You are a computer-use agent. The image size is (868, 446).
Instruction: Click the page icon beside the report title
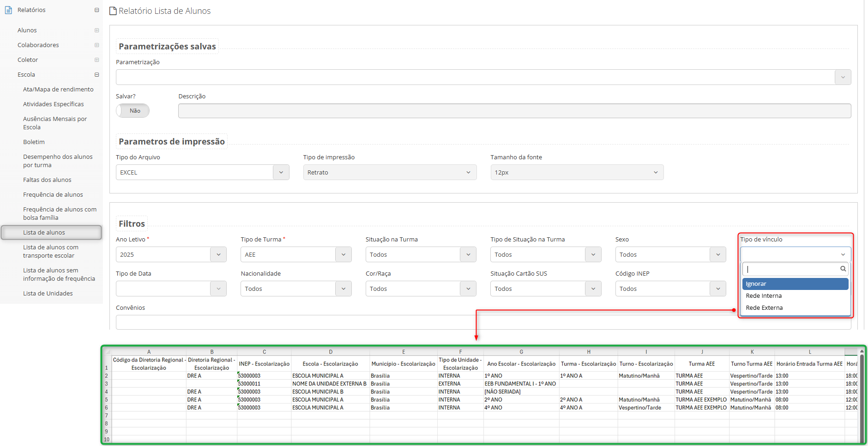click(113, 11)
